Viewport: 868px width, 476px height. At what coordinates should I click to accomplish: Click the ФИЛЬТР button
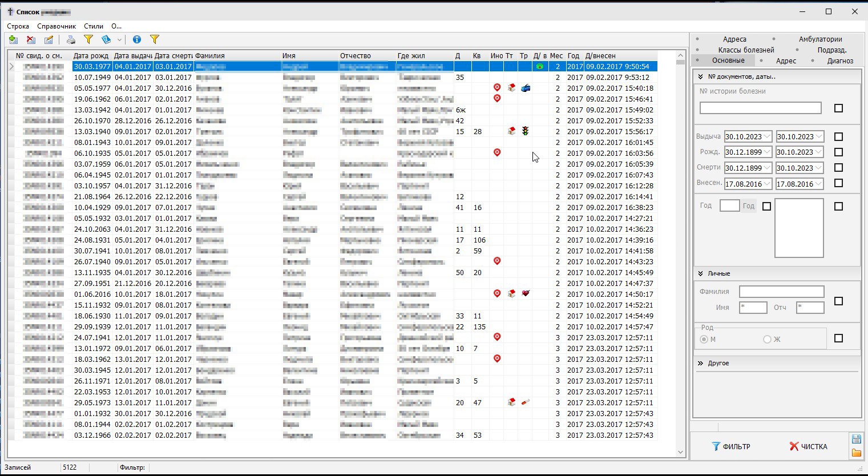click(731, 446)
